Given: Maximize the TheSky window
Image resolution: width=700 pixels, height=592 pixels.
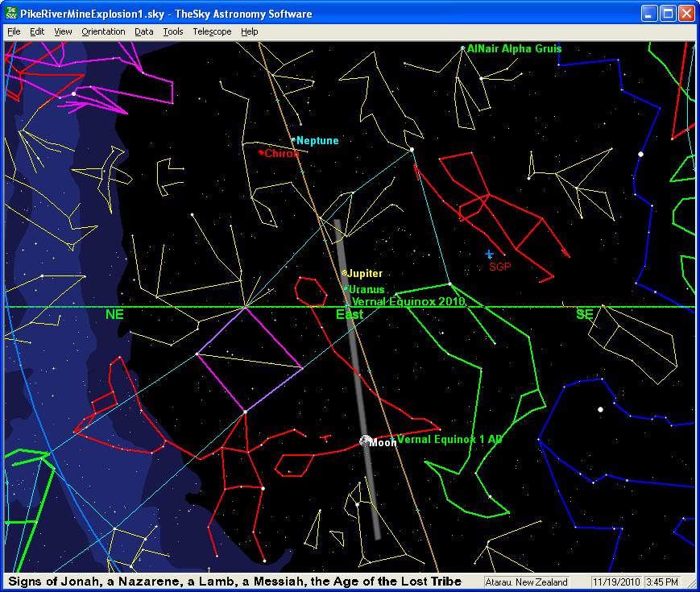Looking at the screenshot, I should point(668,14).
